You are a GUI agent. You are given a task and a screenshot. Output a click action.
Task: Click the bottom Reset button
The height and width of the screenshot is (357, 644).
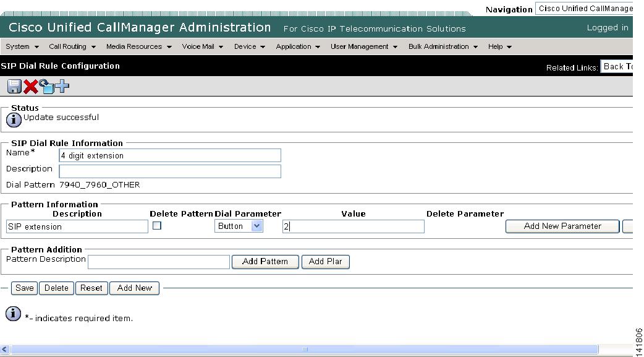[91, 288]
